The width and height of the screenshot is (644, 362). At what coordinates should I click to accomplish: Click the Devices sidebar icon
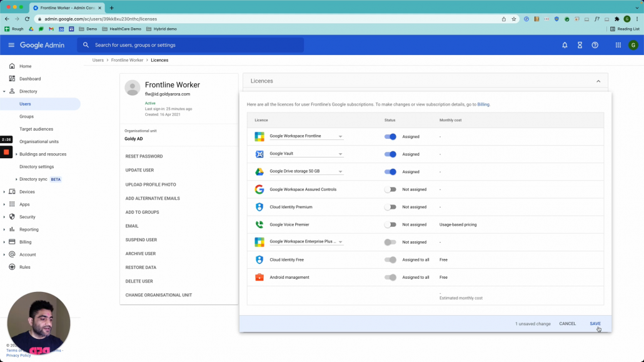pyautogui.click(x=12, y=191)
